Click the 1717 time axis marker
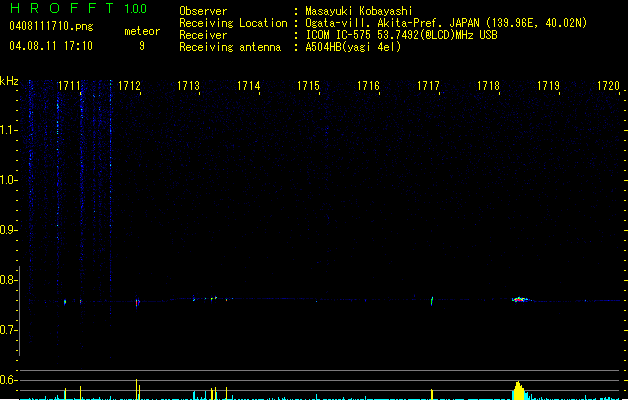The image size is (629, 400). (428, 86)
